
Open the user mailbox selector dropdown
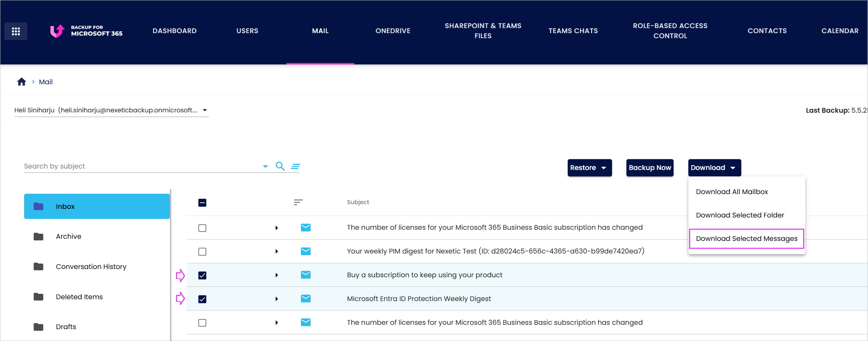click(x=111, y=110)
